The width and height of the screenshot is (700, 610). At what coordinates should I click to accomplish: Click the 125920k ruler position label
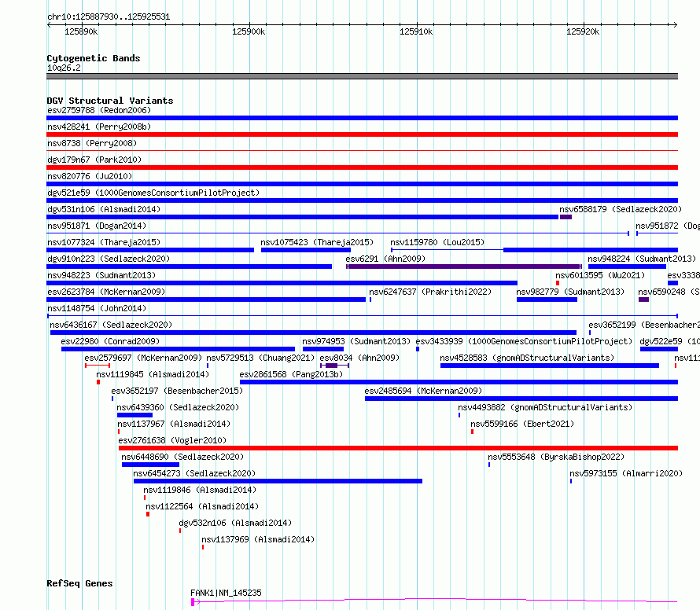tap(583, 31)
